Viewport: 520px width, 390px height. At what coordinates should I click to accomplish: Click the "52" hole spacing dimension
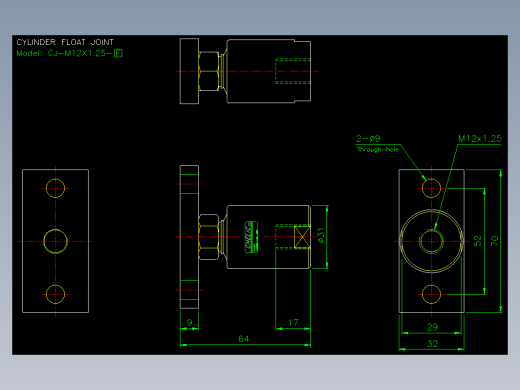[x=477, y=241]
